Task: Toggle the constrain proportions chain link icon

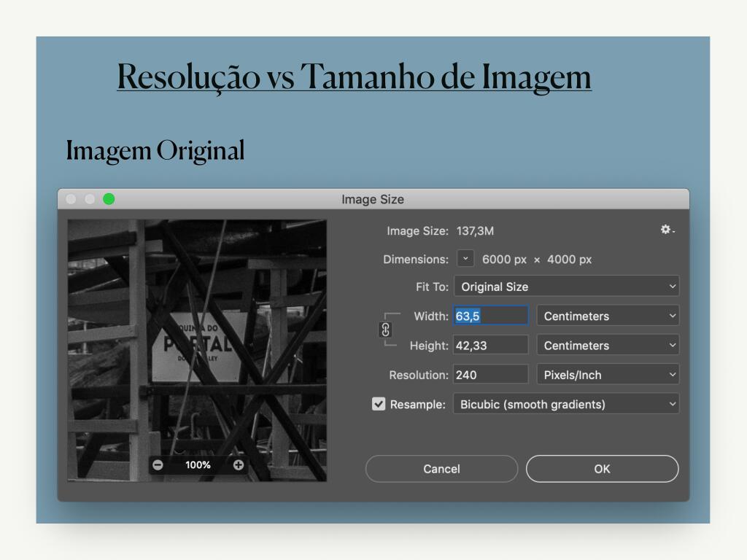Action: [x=386, y=330]
